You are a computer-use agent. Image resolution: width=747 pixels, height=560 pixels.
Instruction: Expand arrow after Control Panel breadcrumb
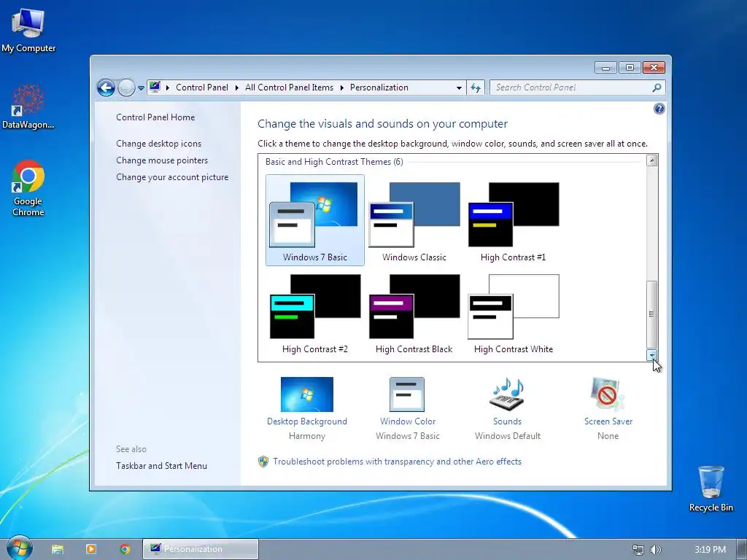tap(237, 87)
